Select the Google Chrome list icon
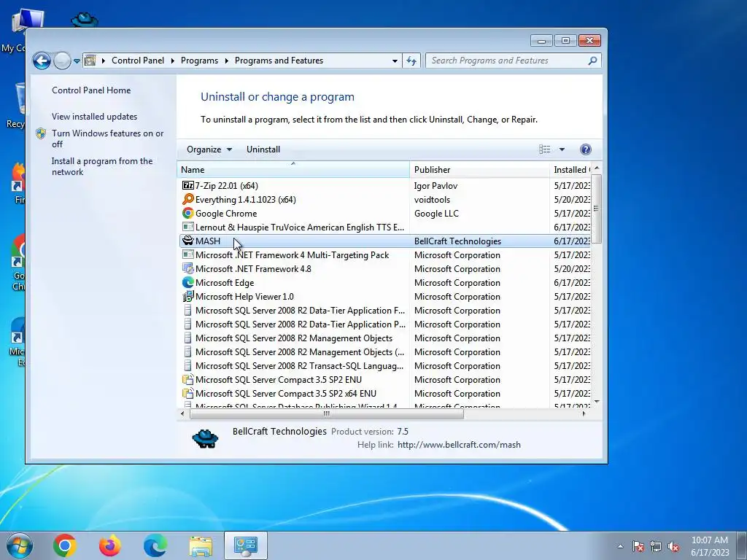 (187, 213)
